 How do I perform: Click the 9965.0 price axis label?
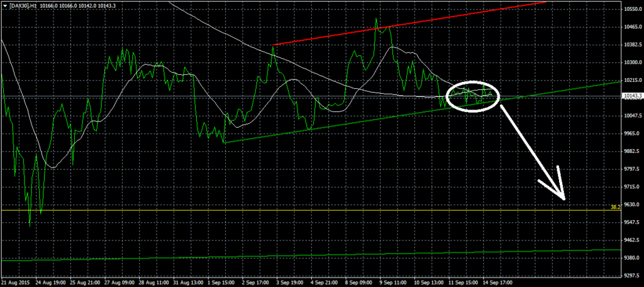point(631,133)
